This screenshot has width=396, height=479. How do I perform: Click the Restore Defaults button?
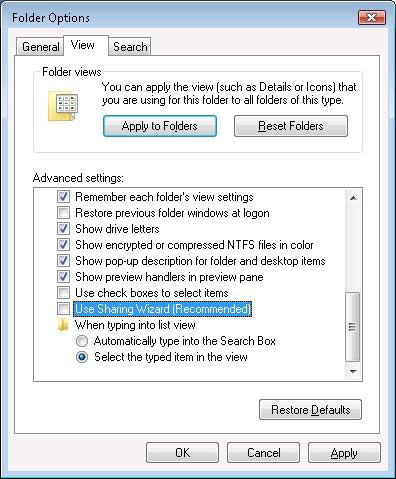(310, 410)
